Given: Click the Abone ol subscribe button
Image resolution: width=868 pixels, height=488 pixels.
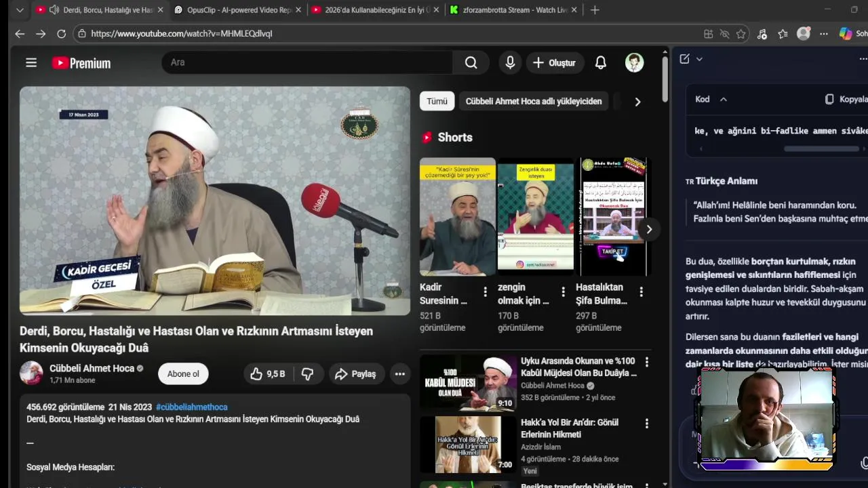Looking at the screenshot, I should pyautogui.click(x=183, y=374).
